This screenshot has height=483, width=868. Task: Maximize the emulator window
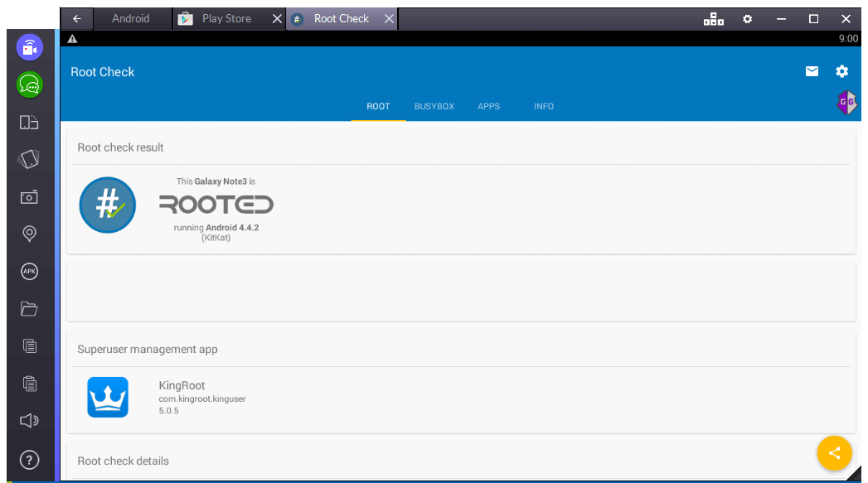(814, 19)
